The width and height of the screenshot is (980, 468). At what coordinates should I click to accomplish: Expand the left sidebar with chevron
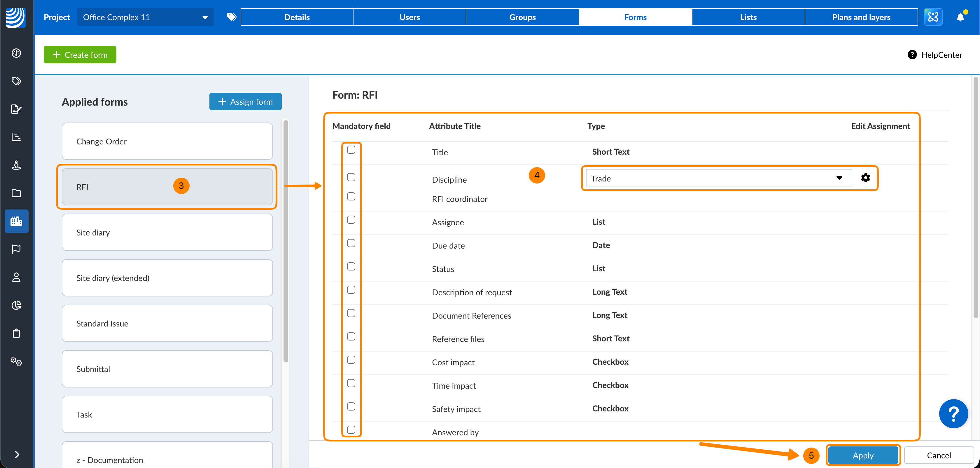(x=16, y=454)
